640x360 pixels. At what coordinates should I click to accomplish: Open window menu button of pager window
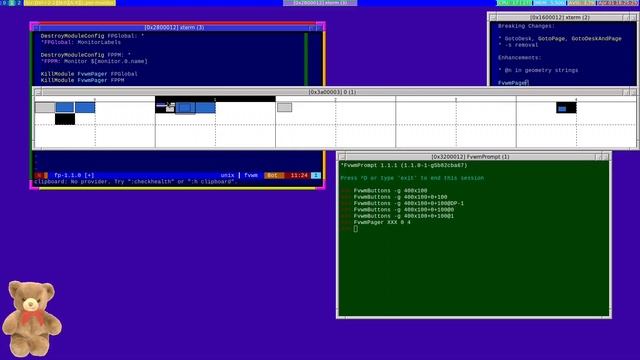click(x=38, y=92)
